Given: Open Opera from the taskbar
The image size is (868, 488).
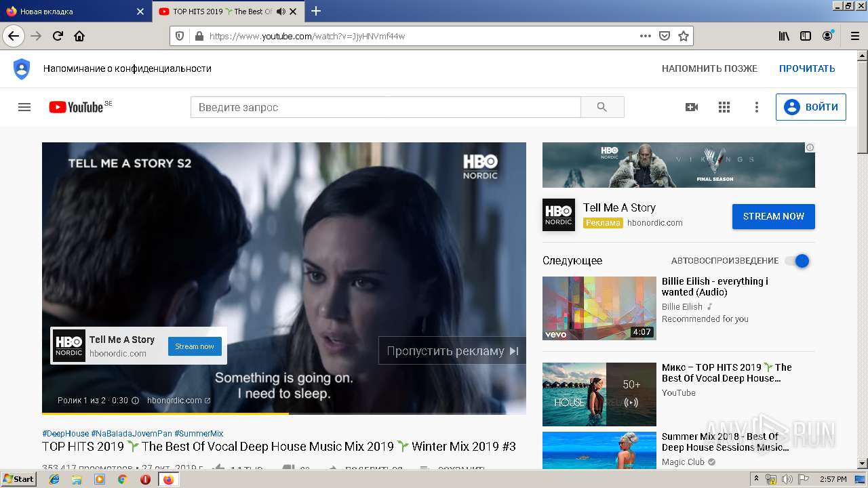Looking at the screenshot, I should click(145, 479).
